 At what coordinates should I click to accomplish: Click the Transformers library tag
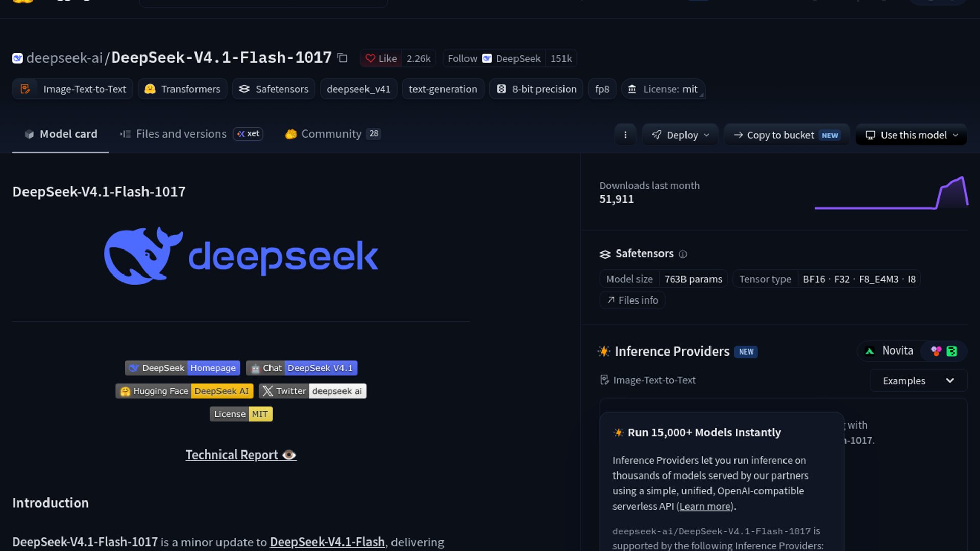pyautogui.click(x=182, y=89)
